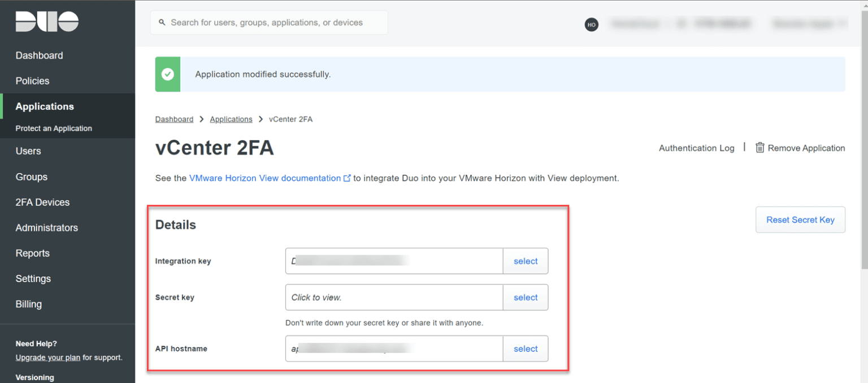The image size is (868, 383).
Task: Click the green success checkmark icon
Action: (x=168, y=74)
